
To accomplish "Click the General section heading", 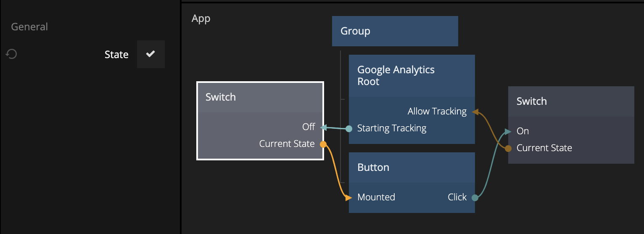I will click(29, 27).
